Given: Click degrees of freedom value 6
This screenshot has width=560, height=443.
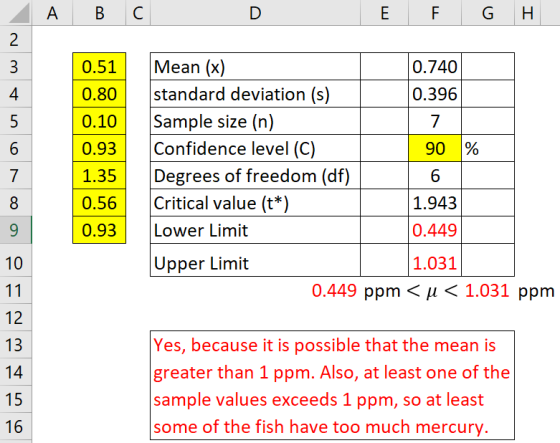Looking at the screenshot, I should (435, 175).
